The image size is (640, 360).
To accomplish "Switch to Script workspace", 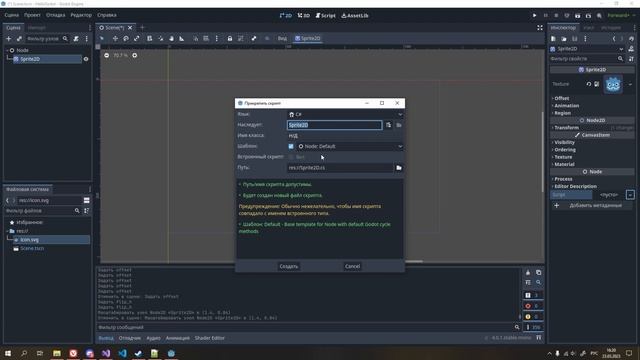I will point(325,16).
